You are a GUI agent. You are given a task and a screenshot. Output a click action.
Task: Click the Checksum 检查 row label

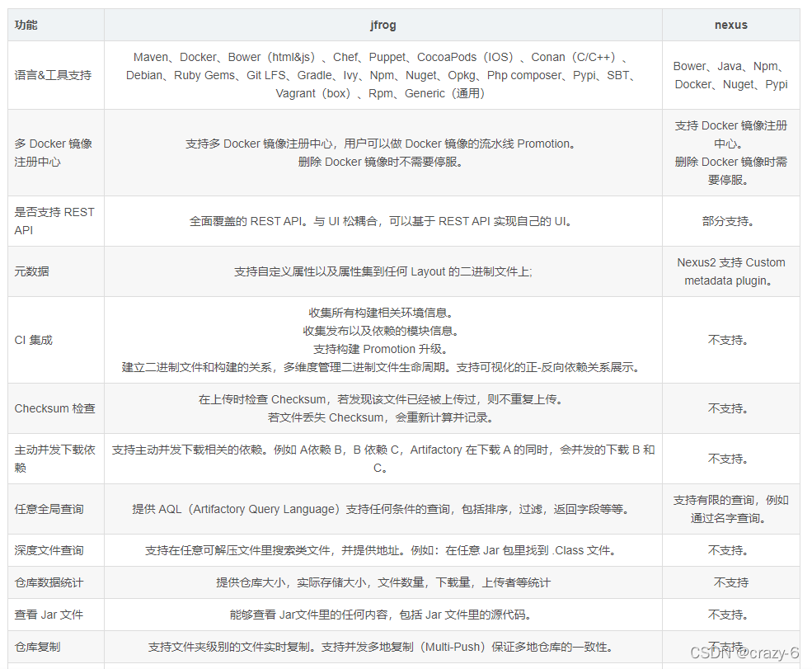click(54, 408)
